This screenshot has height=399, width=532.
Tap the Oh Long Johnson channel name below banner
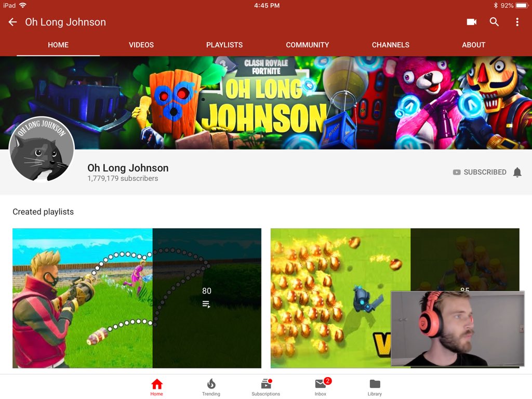128,168
